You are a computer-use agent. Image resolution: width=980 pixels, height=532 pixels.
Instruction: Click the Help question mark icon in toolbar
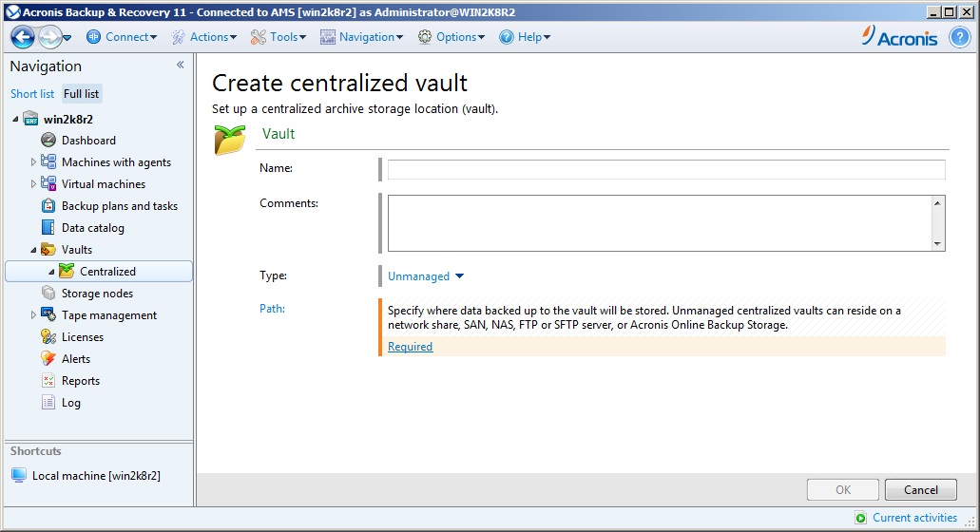pyautogui.click(x=507, y=37)
